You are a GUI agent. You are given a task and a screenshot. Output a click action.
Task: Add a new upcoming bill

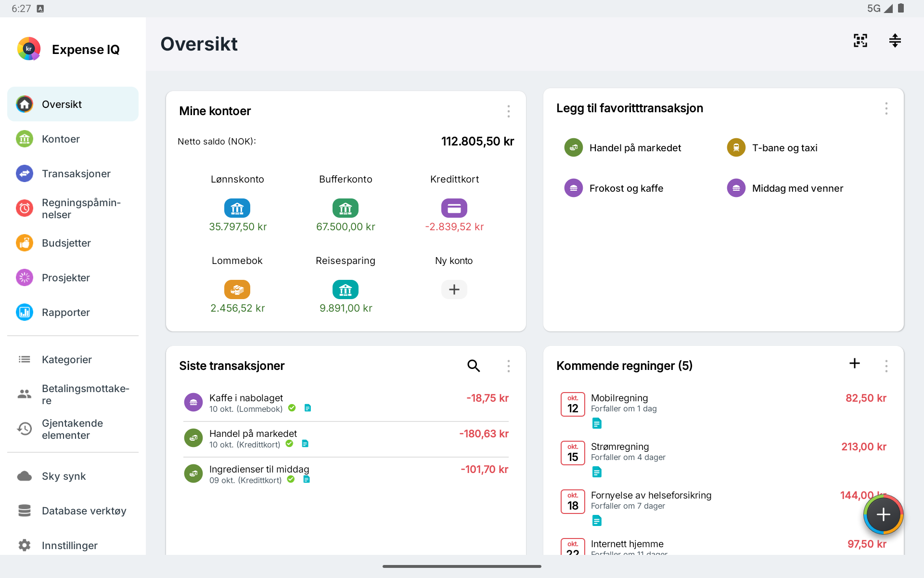[x=855, y=363]
